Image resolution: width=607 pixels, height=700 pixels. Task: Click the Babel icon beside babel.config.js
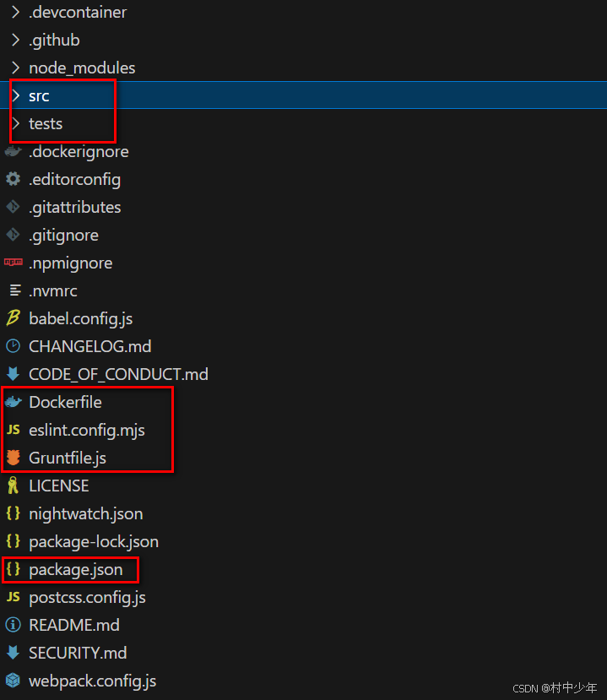pyautogui.click(x=13, y=317)
